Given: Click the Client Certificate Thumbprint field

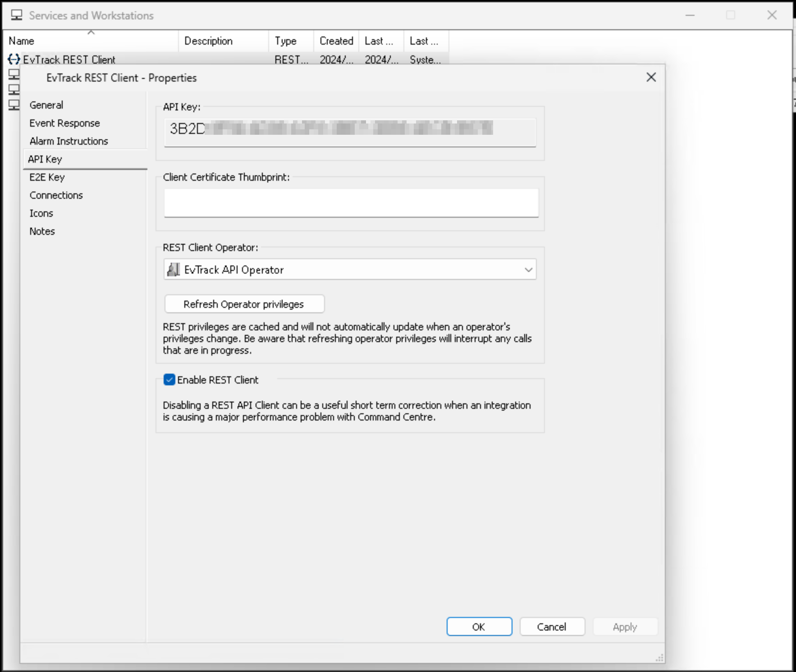Looking at the screenshot, I should click(x=351, y=203).
